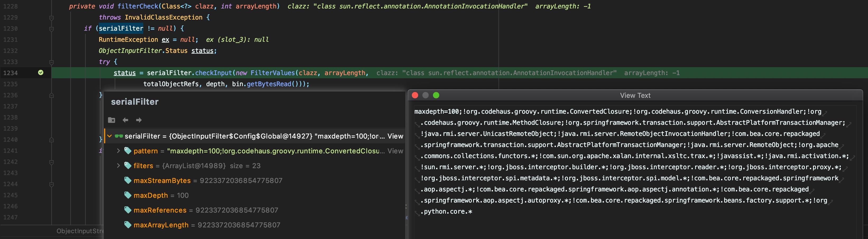Select the maxStreamBytes value row
The height and width of the screenshot is (239, 868).
coord(255,180)
